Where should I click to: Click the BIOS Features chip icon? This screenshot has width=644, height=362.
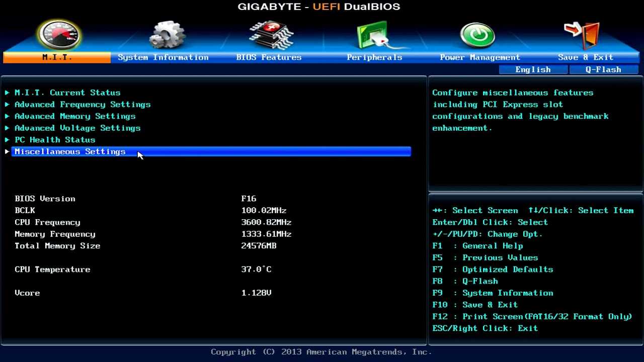[271, 35]
